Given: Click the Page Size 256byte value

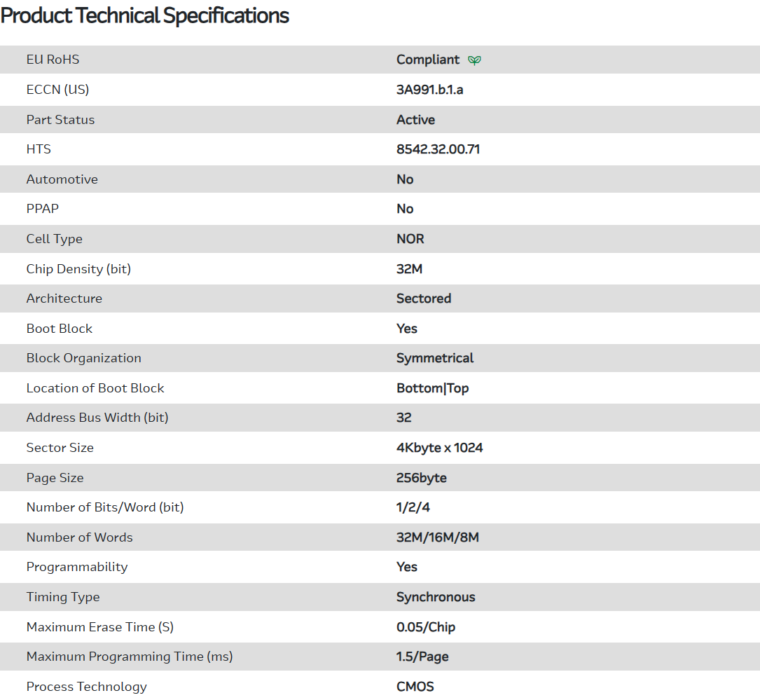Looking at the screenshot, I should tap(421, 478).
